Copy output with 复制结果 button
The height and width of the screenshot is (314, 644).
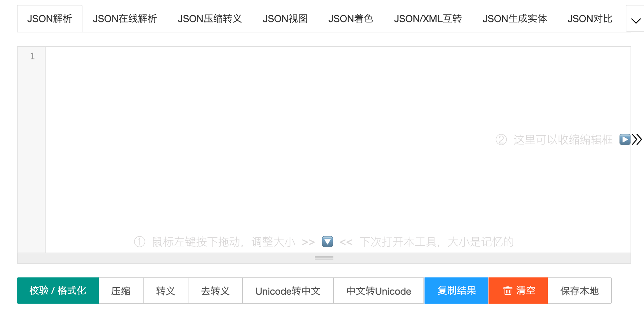tap(457, 291)
